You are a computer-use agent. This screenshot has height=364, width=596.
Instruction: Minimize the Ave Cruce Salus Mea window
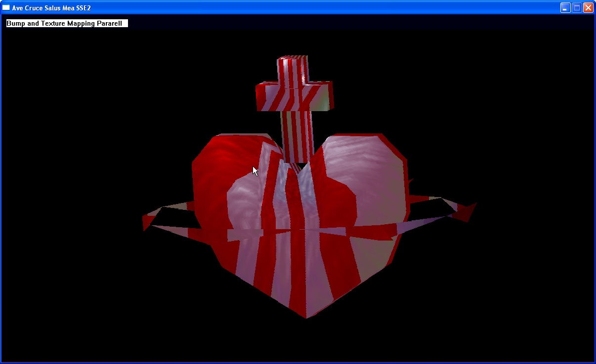coord(565,8)
